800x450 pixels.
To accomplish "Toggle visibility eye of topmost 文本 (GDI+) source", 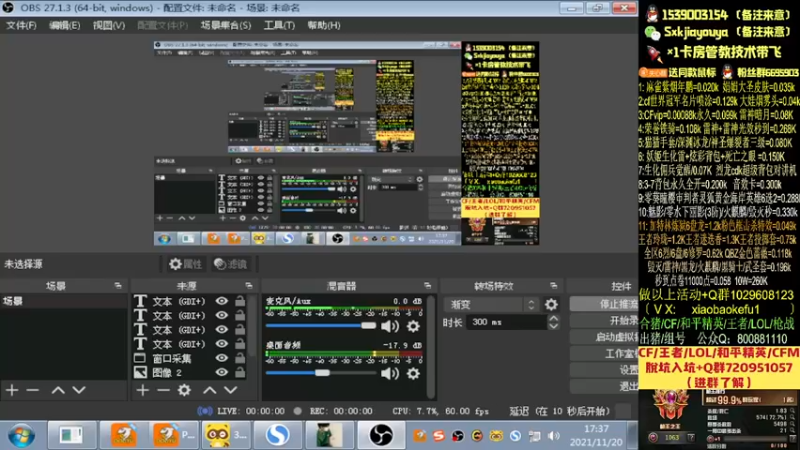I will (x=221, y=301).
